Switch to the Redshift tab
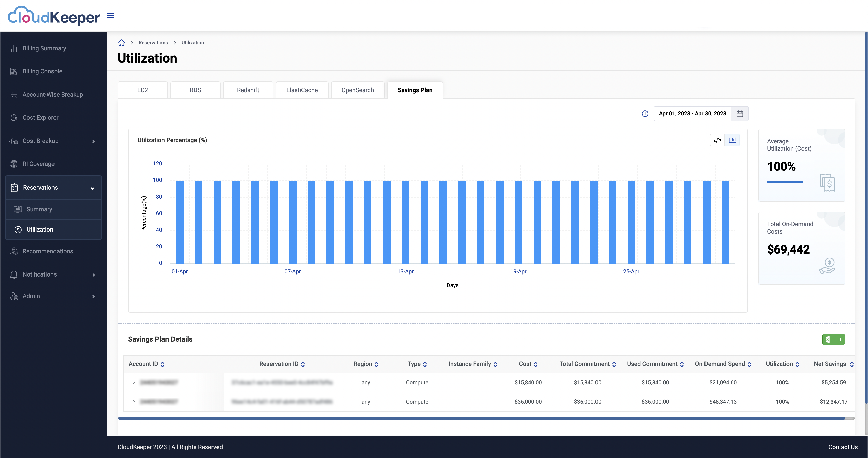868x458 pixels. coord(248,90)
